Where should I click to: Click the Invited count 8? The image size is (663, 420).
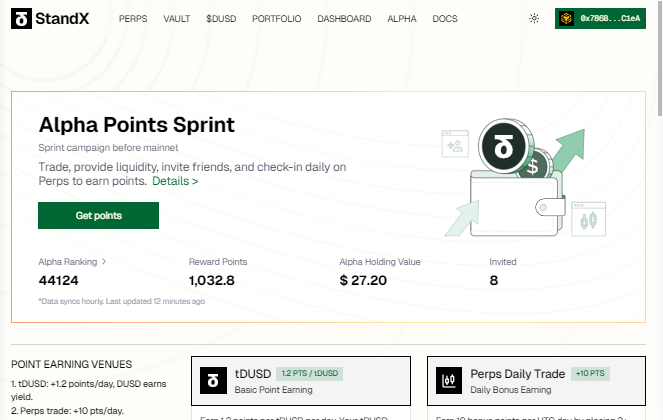pyautogui.click(x=494, y=280)
